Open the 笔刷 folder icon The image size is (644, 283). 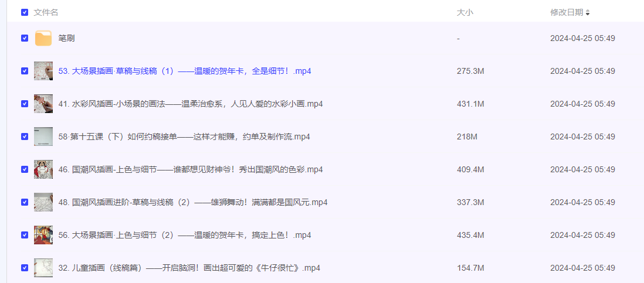(x=43, y=38)
